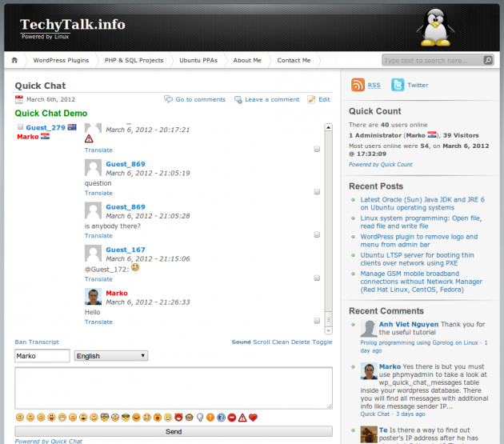Click the Delete link
The width and height of the screenshot is (504, 444).
[x=301, y=342]
